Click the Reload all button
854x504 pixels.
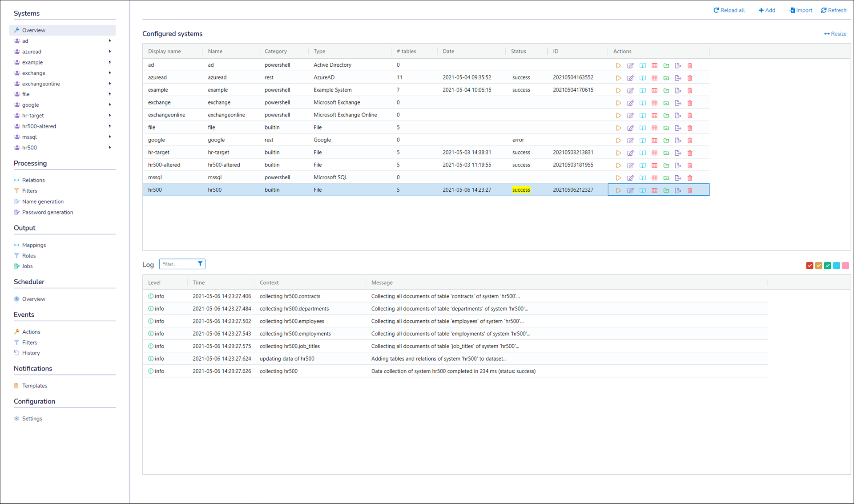pyautogui.click(x=729, y=10)
